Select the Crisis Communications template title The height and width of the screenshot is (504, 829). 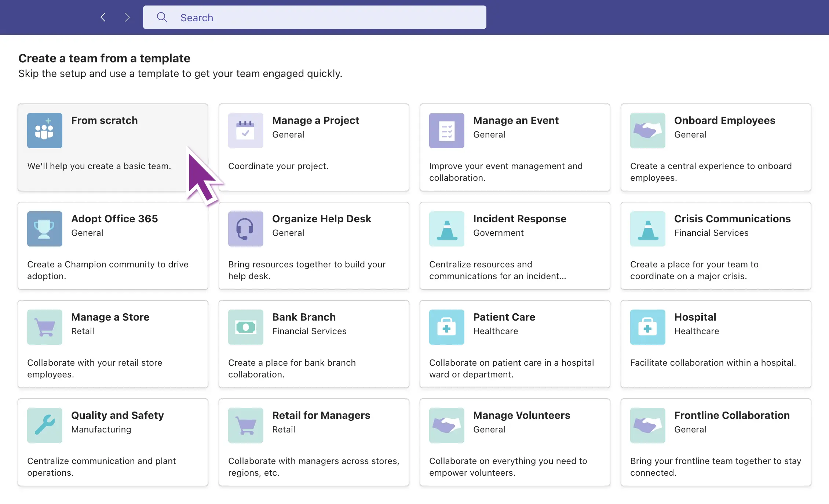tap(732, 219)
